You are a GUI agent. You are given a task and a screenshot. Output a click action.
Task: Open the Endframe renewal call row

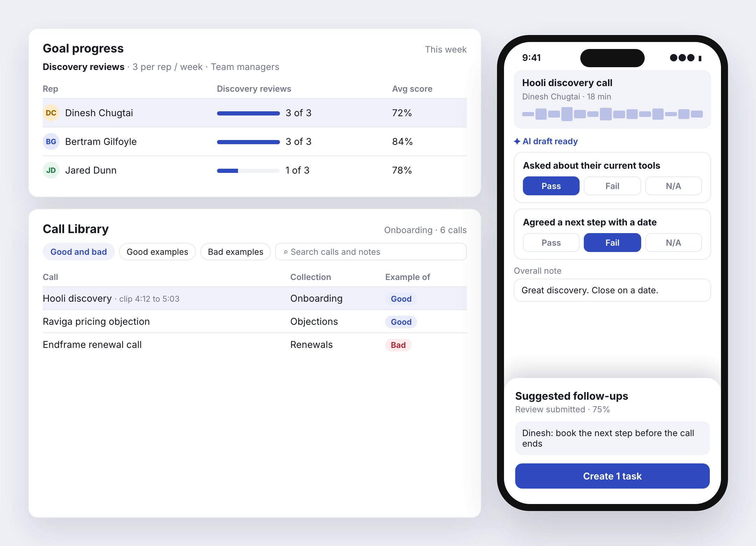pos(254,344)
